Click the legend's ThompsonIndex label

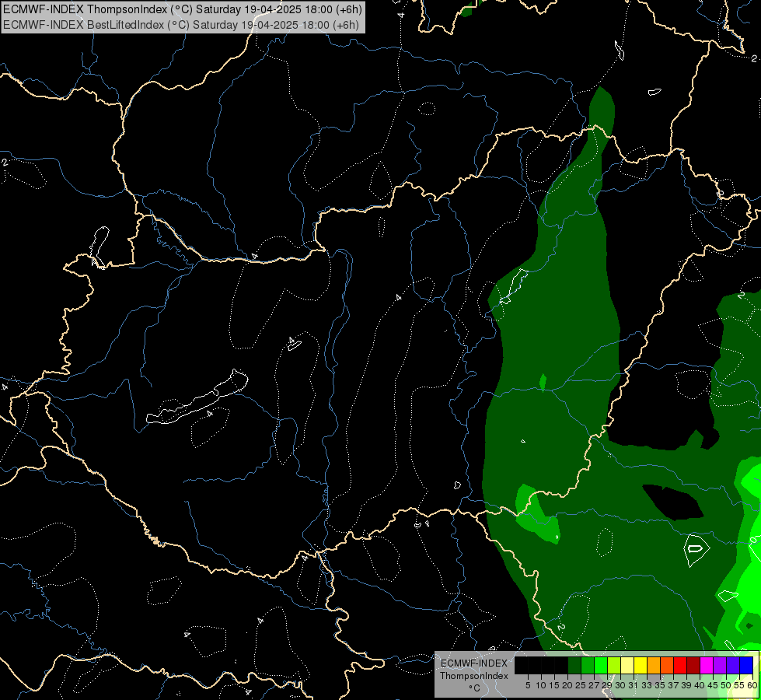(473, 676)
